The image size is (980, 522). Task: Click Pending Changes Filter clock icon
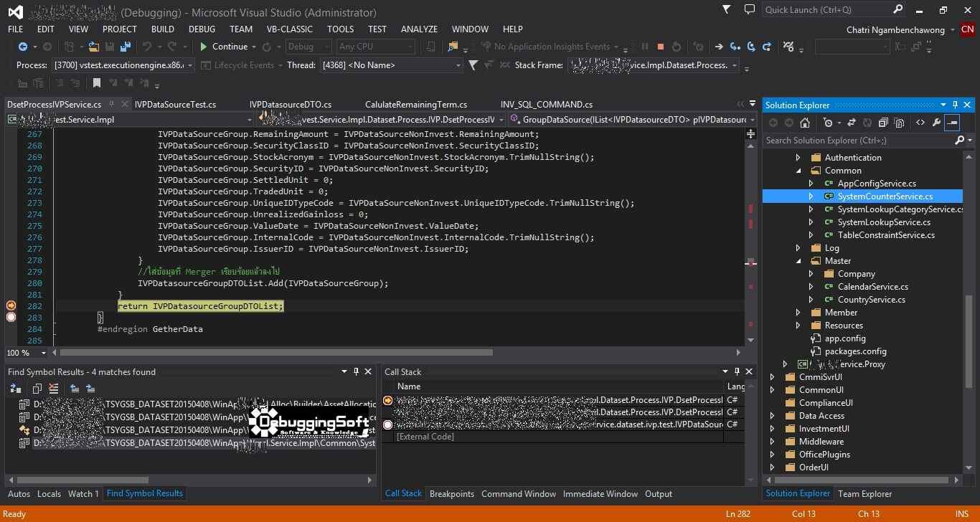coord(828,123)
